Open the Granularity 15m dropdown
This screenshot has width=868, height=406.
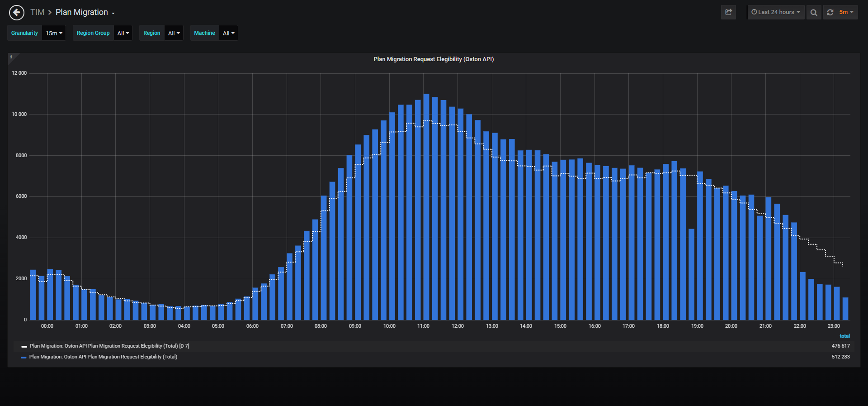54,33
